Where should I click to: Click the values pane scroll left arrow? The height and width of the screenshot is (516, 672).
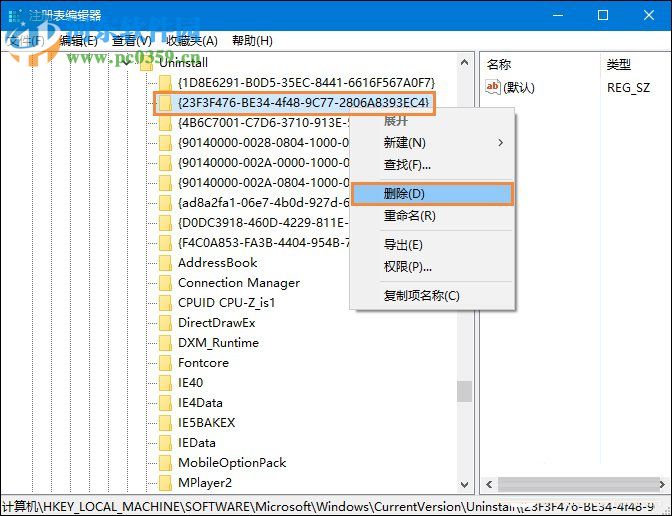point(489,485)
